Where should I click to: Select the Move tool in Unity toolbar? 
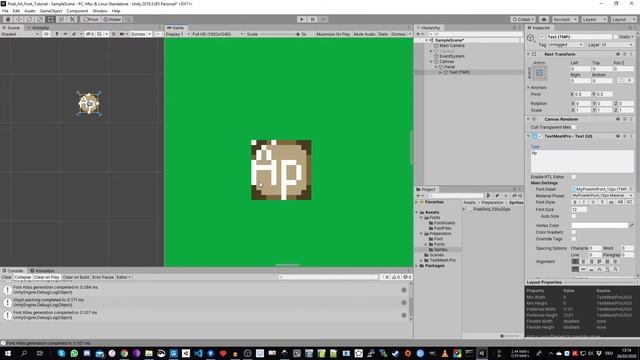coord(18,19)
